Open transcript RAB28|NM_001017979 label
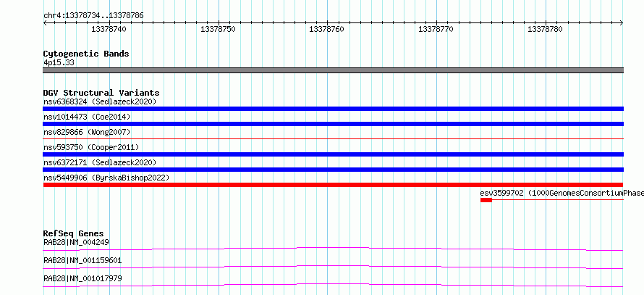The height and width of the screenshot is (295, 644). click(82, 279)
